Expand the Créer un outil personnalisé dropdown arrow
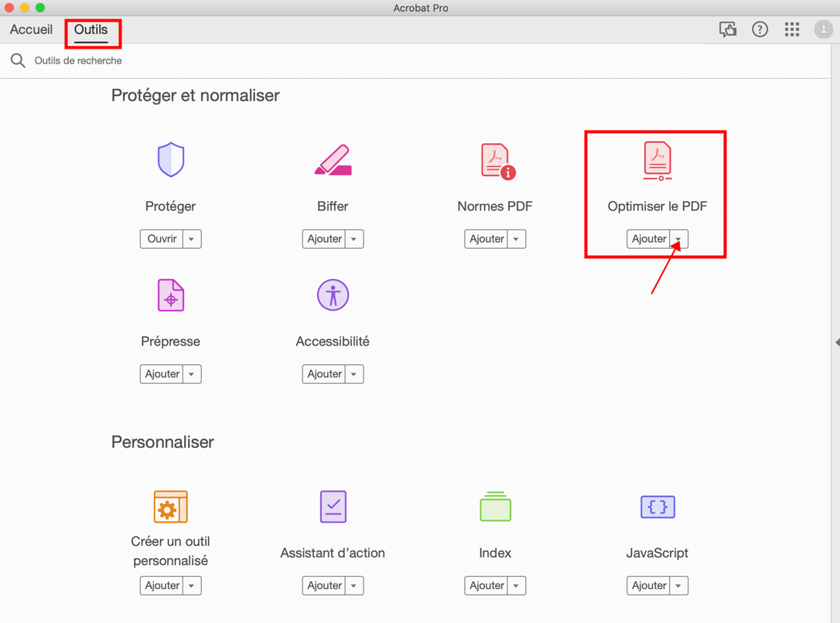 tap(192, 586)
